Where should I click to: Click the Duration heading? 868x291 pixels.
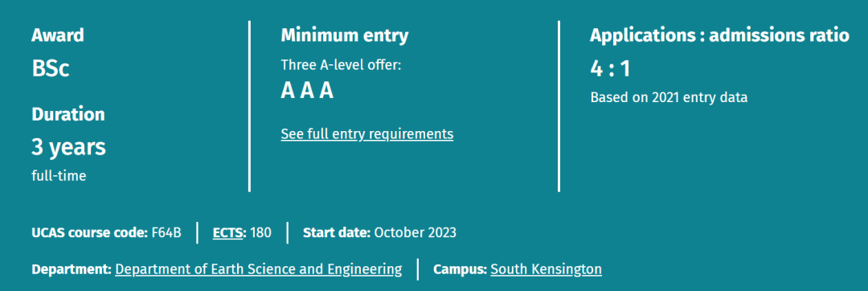point(68,114)
